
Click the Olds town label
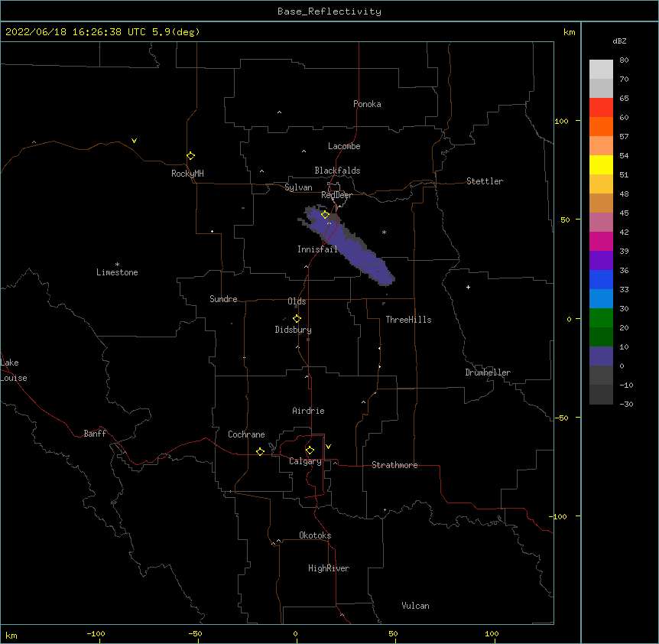[x=297, y=301]
